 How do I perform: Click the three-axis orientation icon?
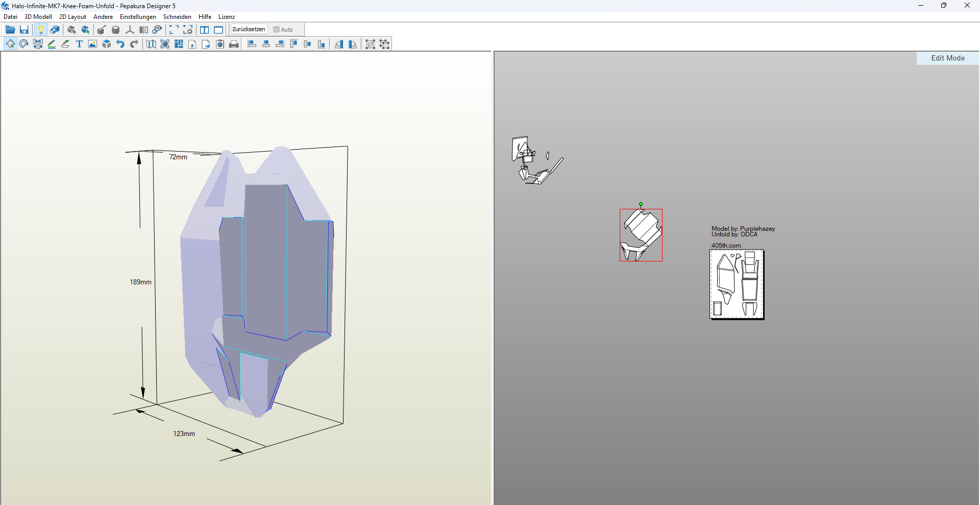point(130,30)
